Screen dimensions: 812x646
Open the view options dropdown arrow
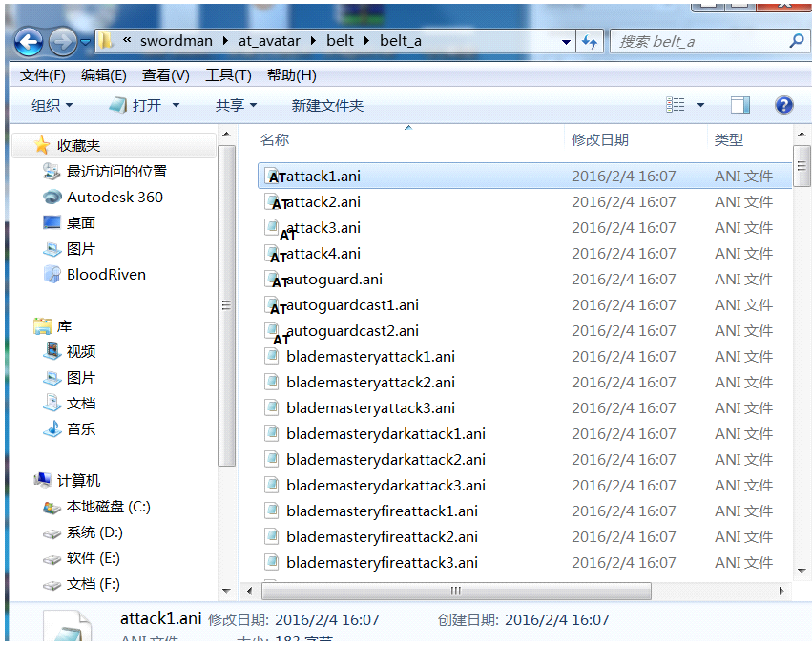click(x=701, y=105)
